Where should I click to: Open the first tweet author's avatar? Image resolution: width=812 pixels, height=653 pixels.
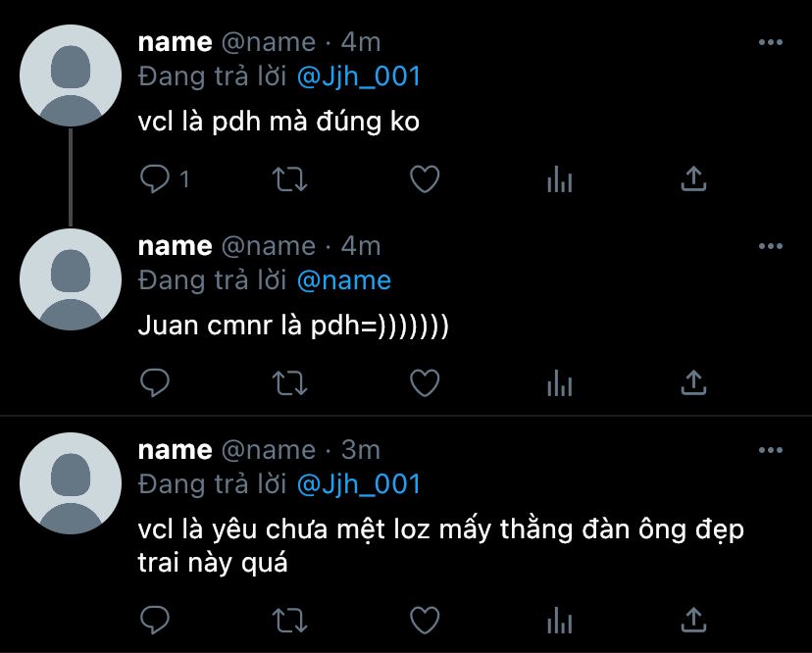click(71, 75)
